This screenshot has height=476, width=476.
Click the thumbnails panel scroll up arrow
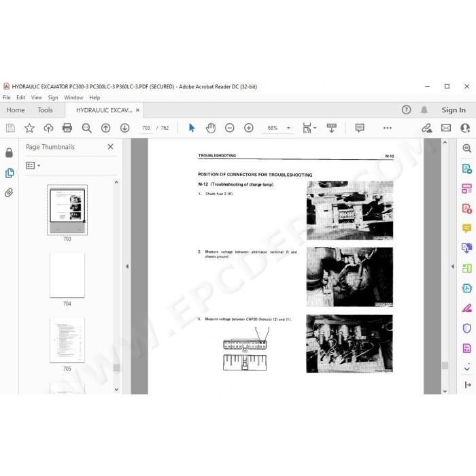click(x=116, y=182)
